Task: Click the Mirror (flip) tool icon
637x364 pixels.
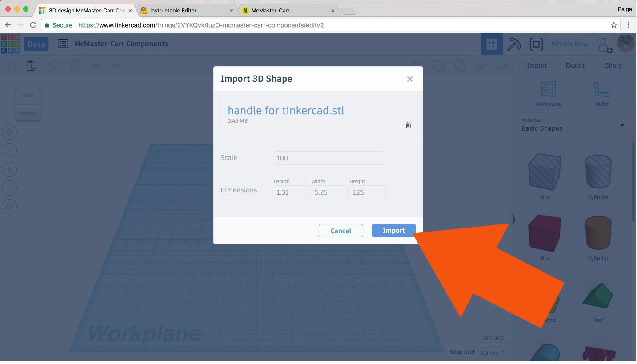Action: pyautogui.click(x=503, y=66)
